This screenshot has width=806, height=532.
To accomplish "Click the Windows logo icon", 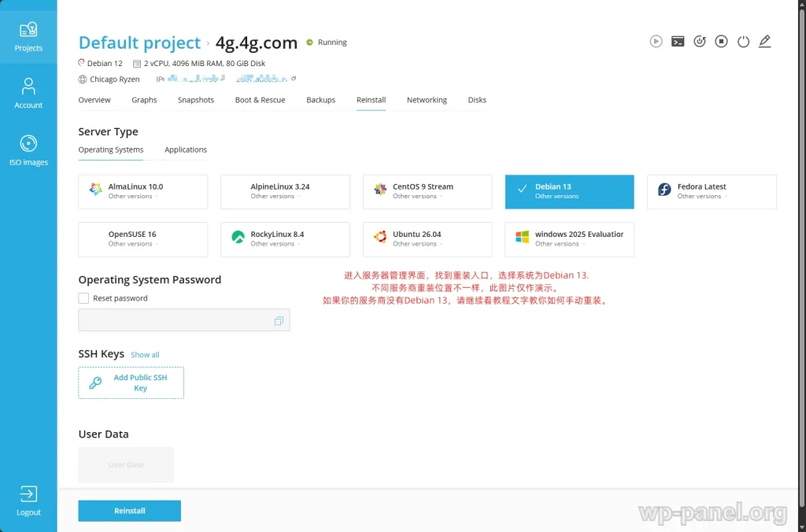I will pyautogui.click(x=523, y=236).
